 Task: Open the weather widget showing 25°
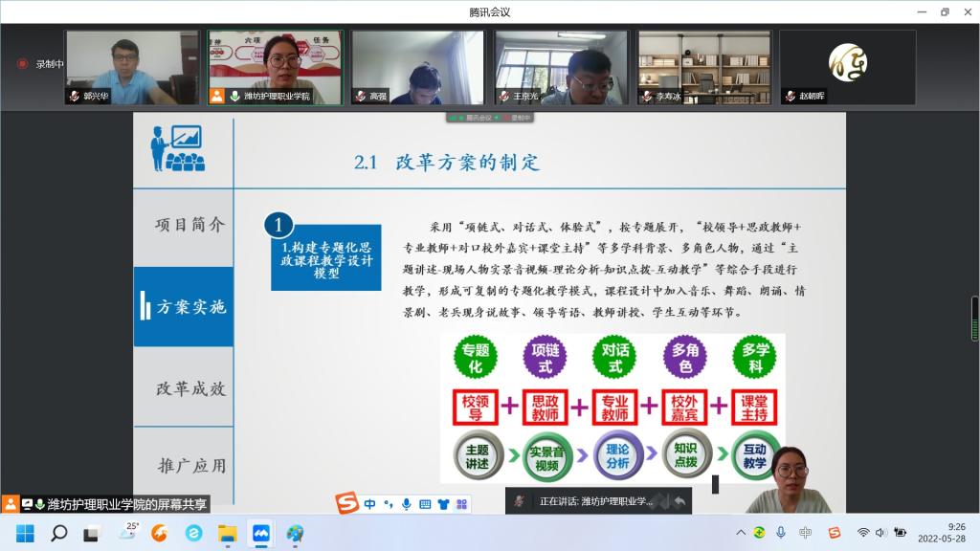127,531
